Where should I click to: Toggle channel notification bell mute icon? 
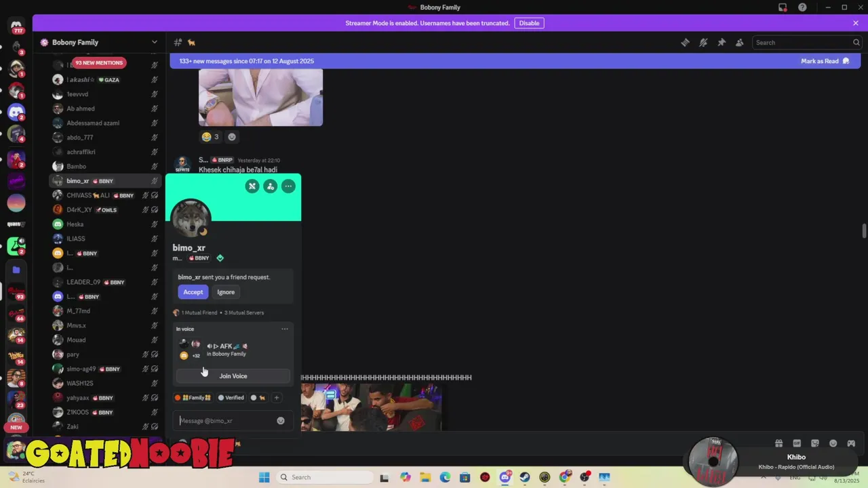click(x=703, y=42)
